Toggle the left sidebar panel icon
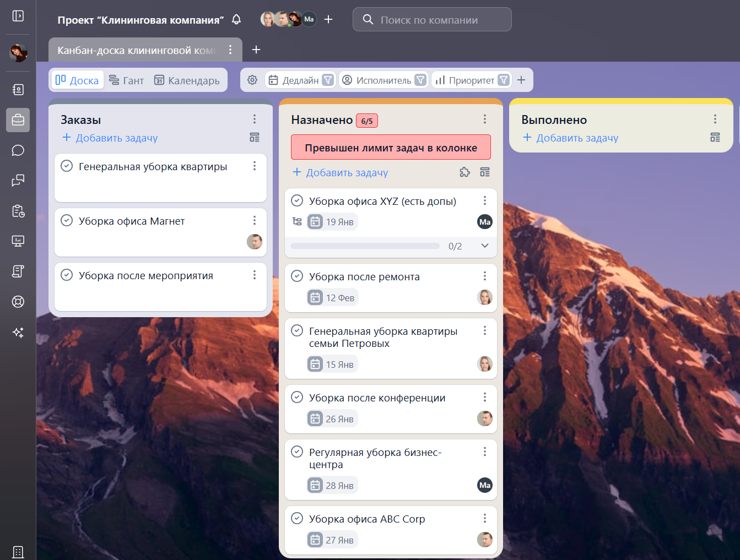 (18, 15)
